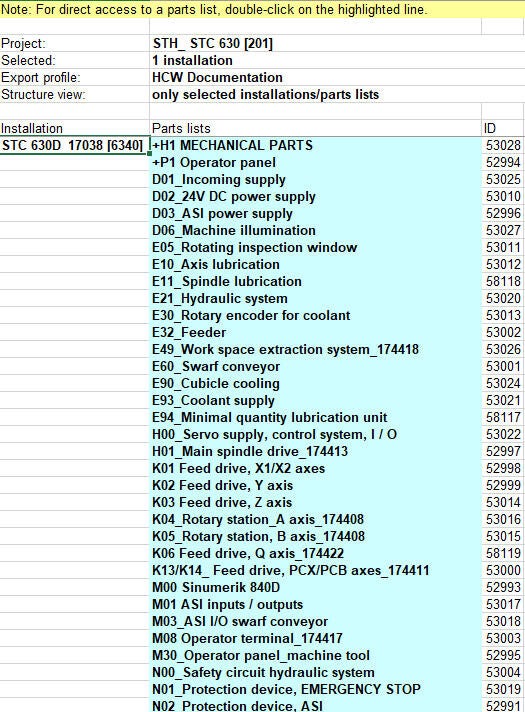Select E11_Spindle lubrication row
Screen dimensions: 525x712
click(x=315, y=282)
